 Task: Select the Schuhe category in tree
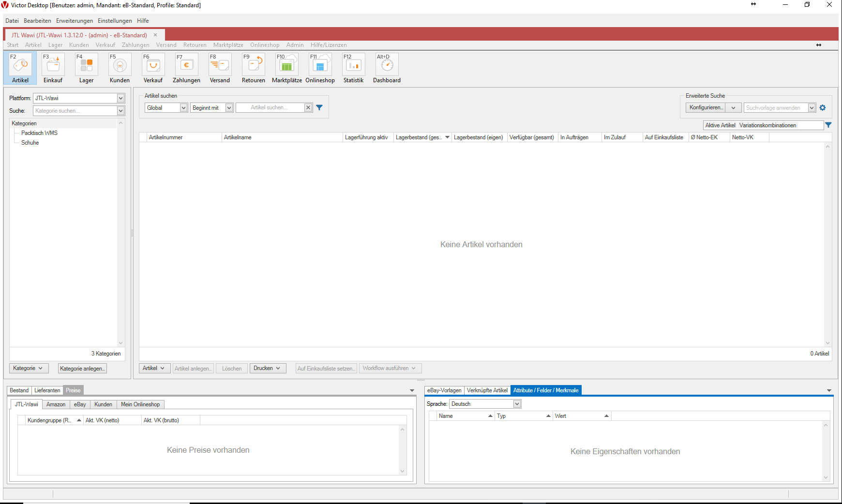click(x=30, y=143)
